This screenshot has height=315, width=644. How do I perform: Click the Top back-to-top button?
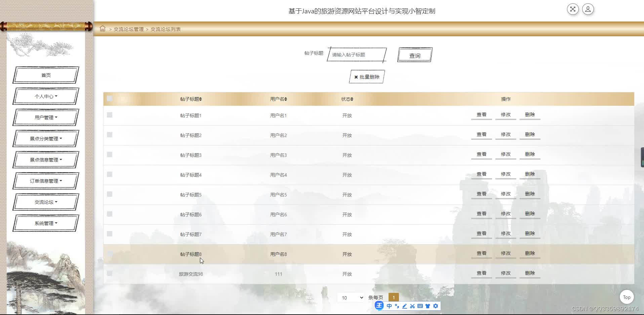click(627, 297)
